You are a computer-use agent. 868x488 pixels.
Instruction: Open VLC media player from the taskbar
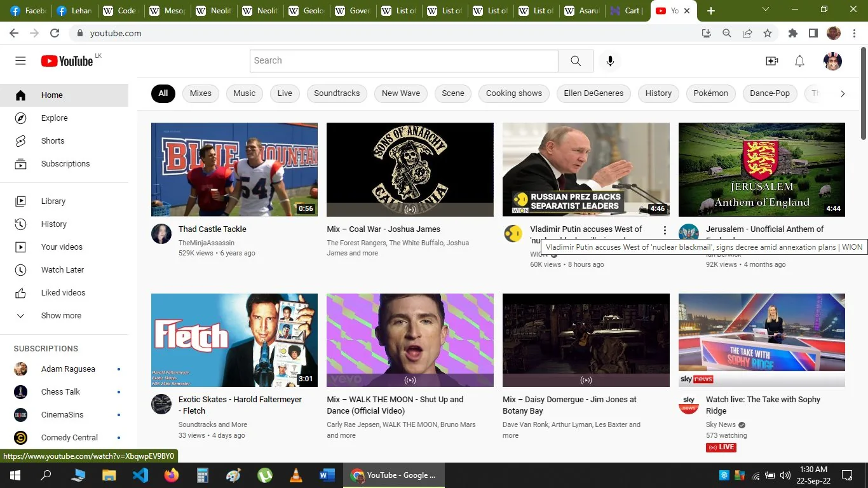(296, 475)
